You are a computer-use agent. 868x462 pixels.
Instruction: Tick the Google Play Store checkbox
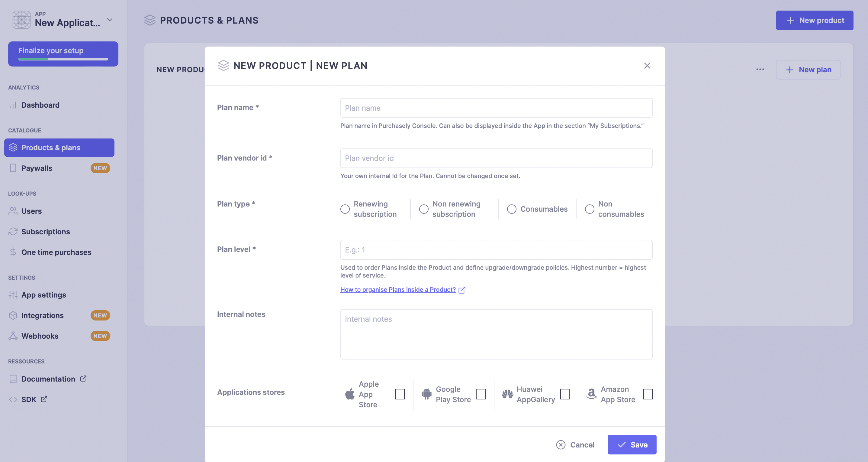tap(481, 394)
